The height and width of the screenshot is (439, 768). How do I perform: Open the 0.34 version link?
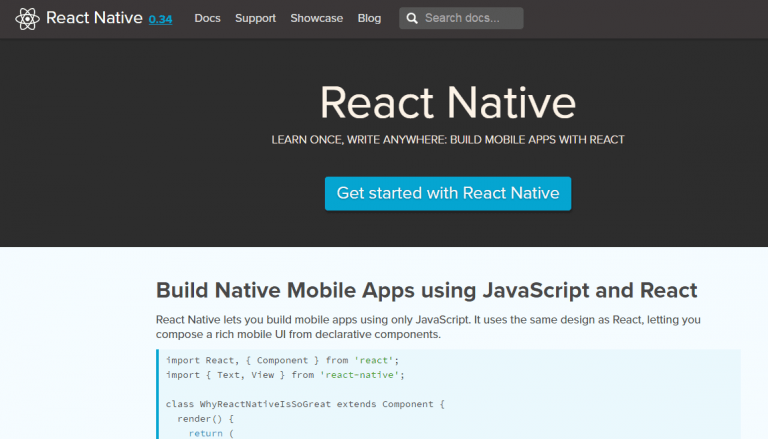pos(160,20)
